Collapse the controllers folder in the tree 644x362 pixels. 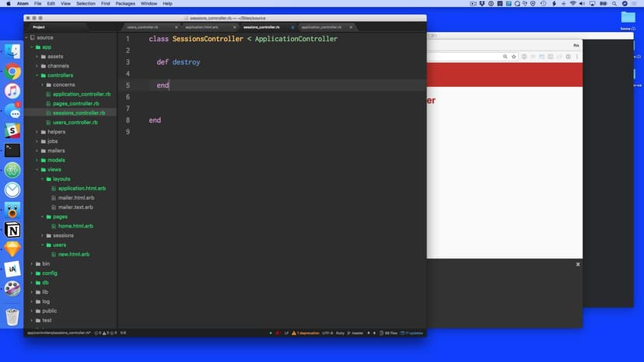pos(37,75)
